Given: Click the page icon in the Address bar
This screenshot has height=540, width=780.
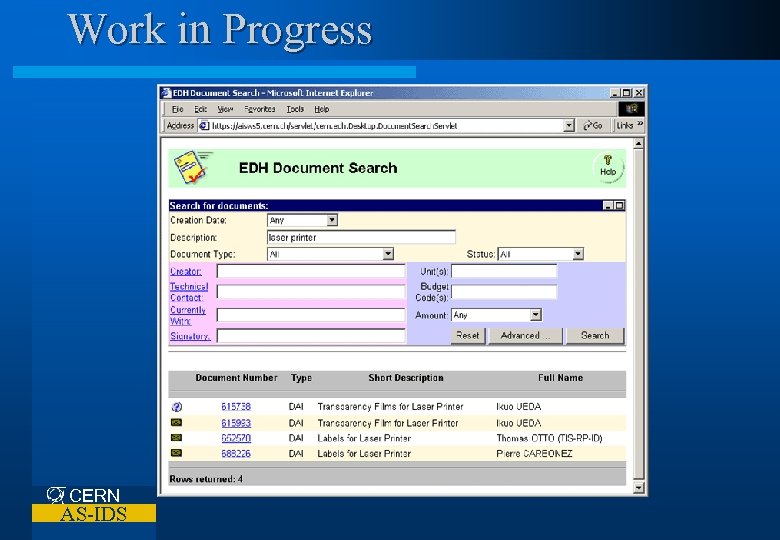Looking at the screenshot, I should coord(204,126).
